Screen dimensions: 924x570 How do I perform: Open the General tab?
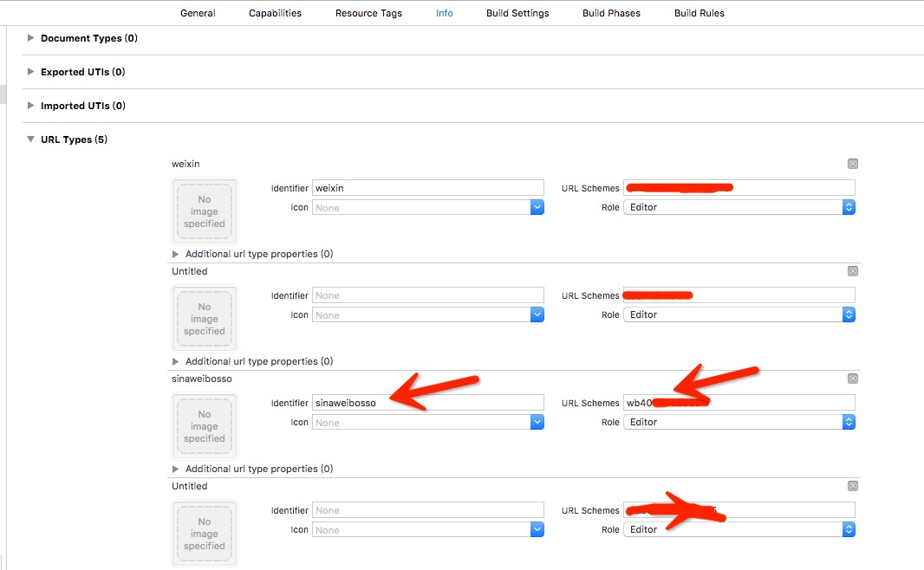(x=198, y=13)
